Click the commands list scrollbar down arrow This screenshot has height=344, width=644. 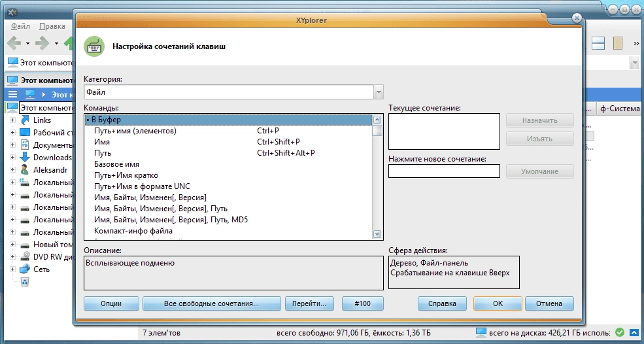tap(377, 234)
